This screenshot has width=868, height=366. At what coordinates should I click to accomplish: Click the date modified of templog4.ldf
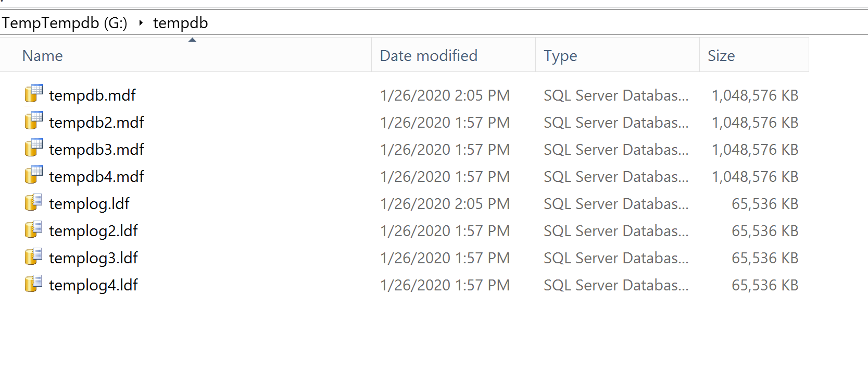click(445, 285)
